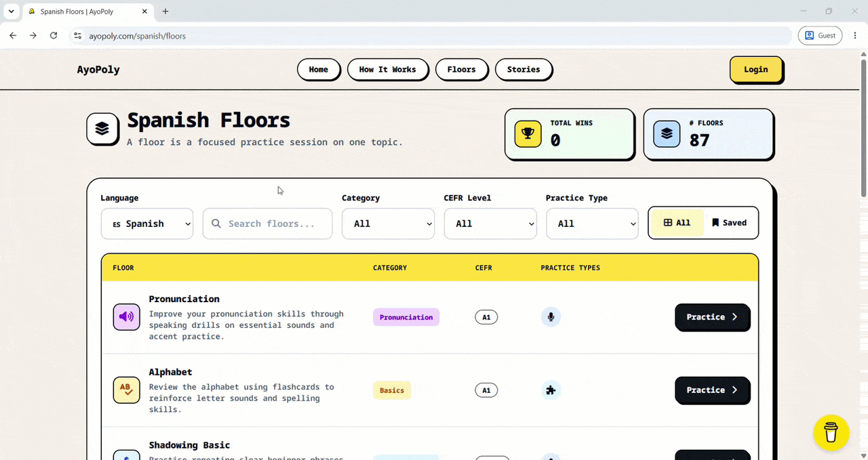Click the # Floors layers icon
The width and height of the screenshot is (868, 460).
click(667, 133)
